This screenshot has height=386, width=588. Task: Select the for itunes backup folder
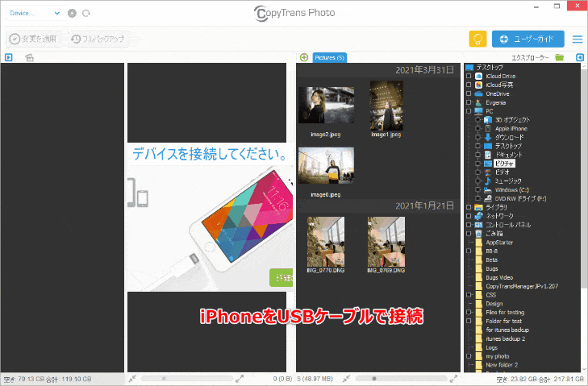click(x=507, y=330)
